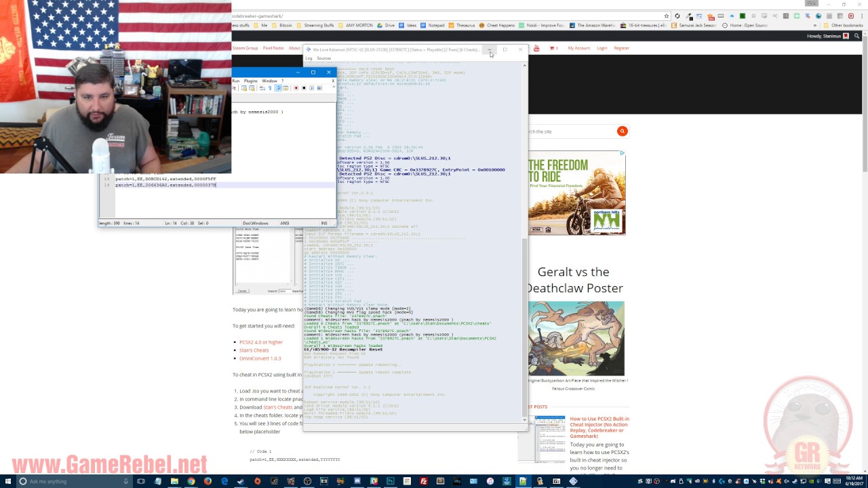The image size is (868, 488).
Task: Bookmark page with the star icon
Action: pyautogui.click(x=667, y=16)
